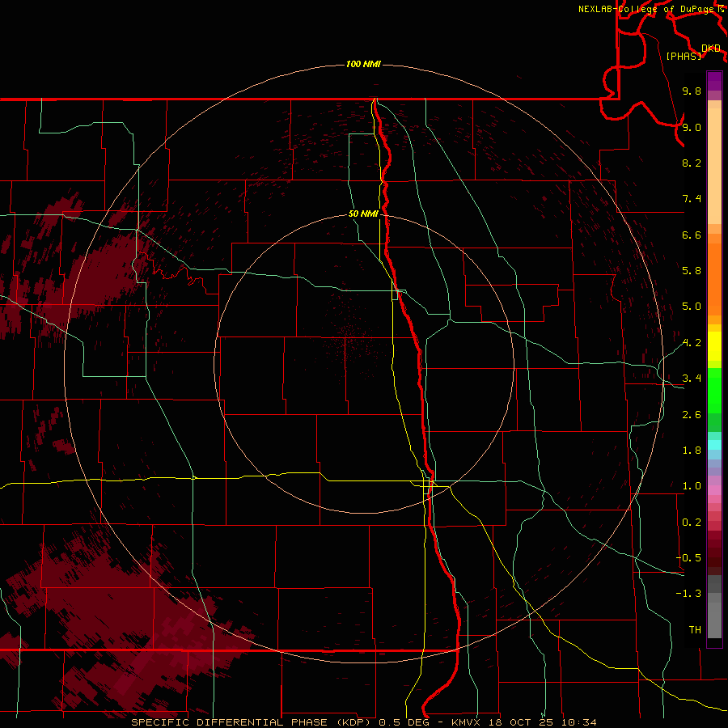
Task: Click the 10:34 timestamp
Action: point(579,722)
